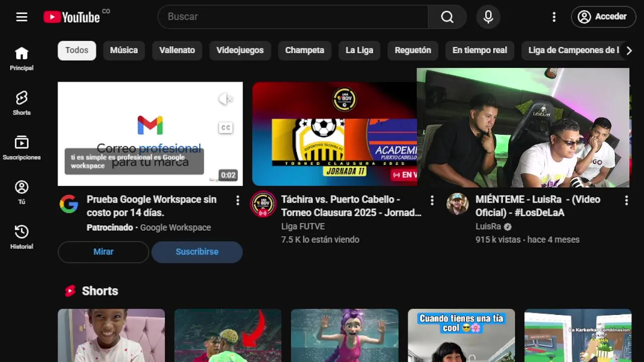Select the En tiempo real chip
The width and height of the screenshot is (644, 362).
pyautogui.click(x=480, y=50)
